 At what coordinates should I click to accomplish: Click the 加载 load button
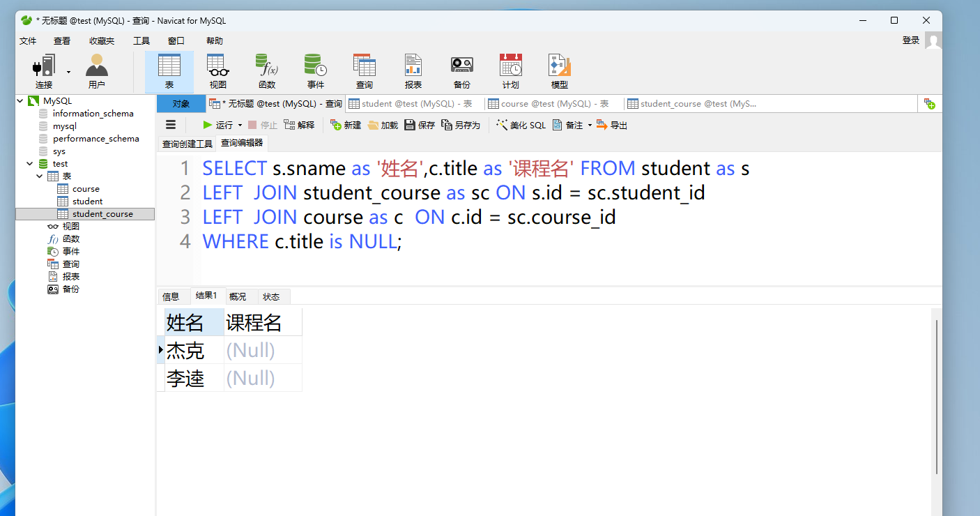(x=383, y=126)
